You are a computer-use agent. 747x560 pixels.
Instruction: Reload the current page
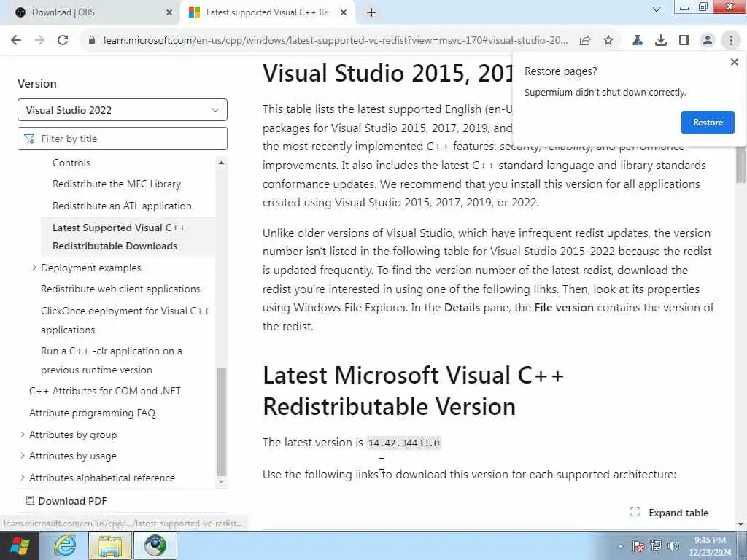63,41
